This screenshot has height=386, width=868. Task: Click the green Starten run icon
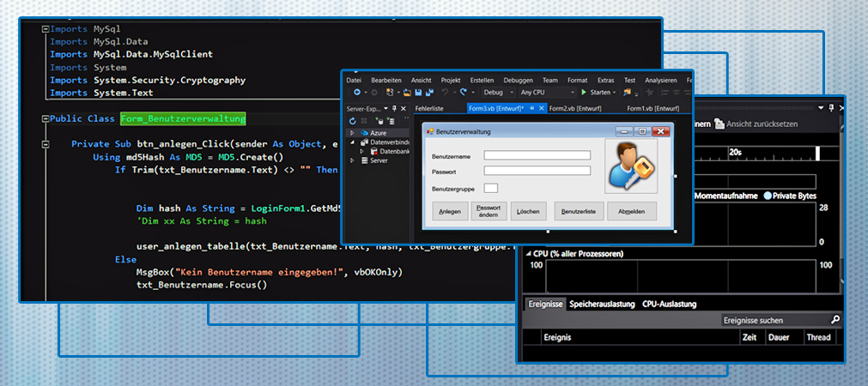coord(584,93)
